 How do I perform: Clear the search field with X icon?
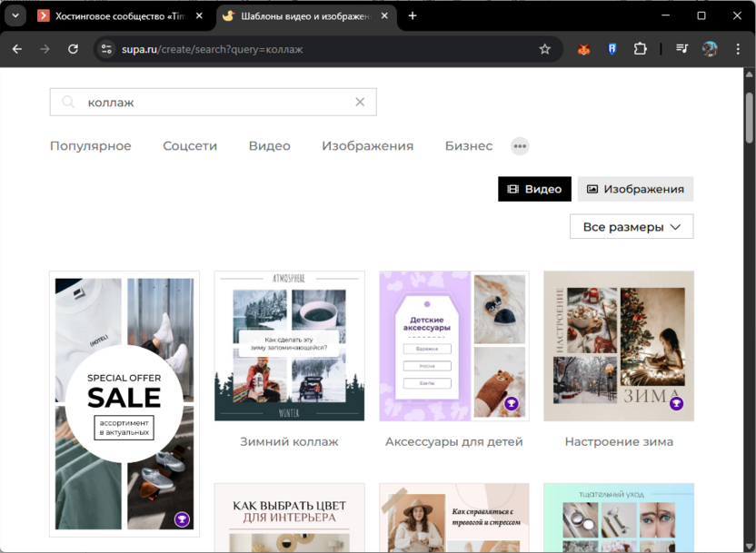coord(360,103)
